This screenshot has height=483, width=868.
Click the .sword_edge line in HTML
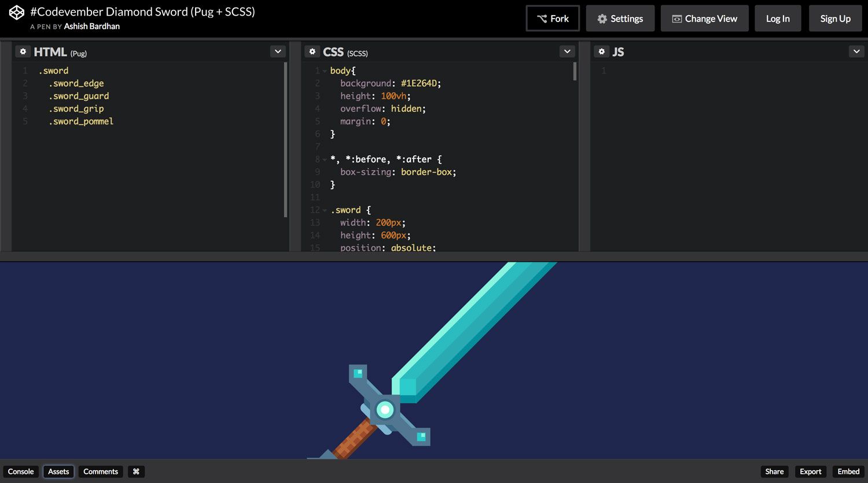[76, 83]
